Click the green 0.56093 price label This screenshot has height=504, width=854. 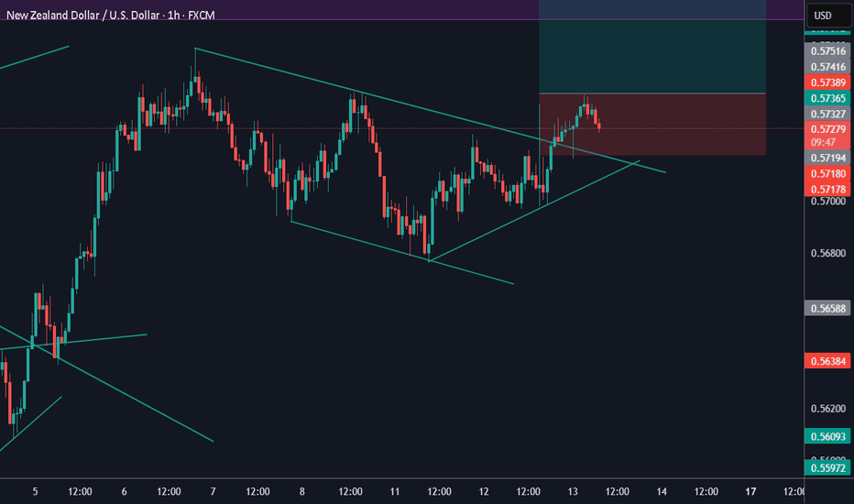pos(827,436)
